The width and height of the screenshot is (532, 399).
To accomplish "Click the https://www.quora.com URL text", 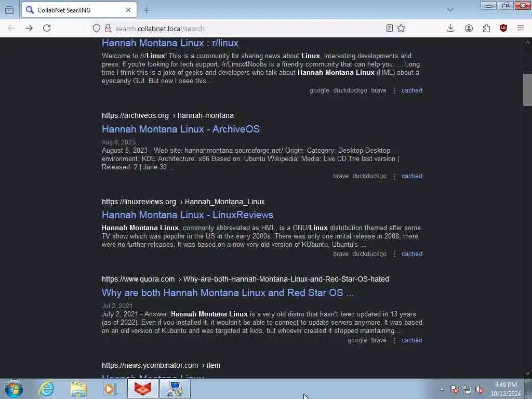I will pyautogui.click(x=138, y=279).
